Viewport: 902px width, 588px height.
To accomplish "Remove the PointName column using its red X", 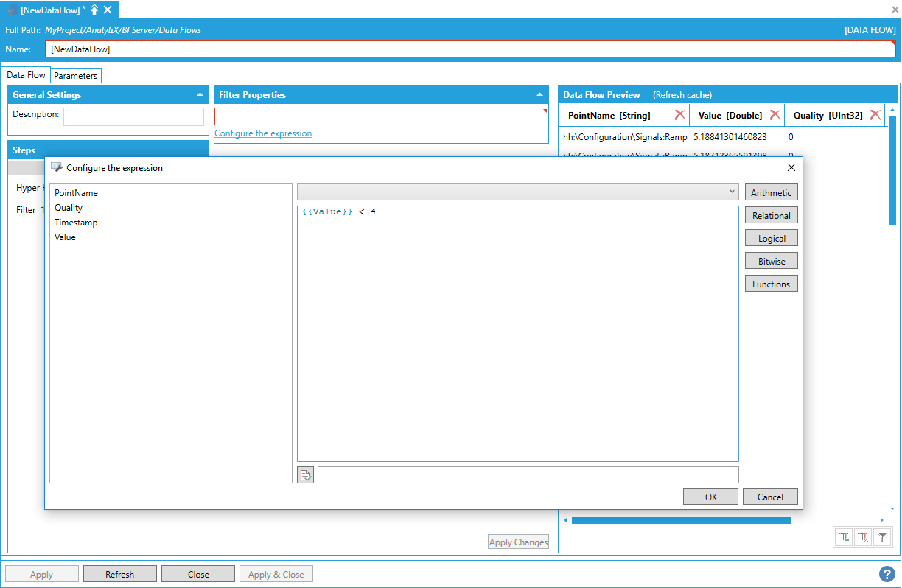I will (x=679, y=115).
